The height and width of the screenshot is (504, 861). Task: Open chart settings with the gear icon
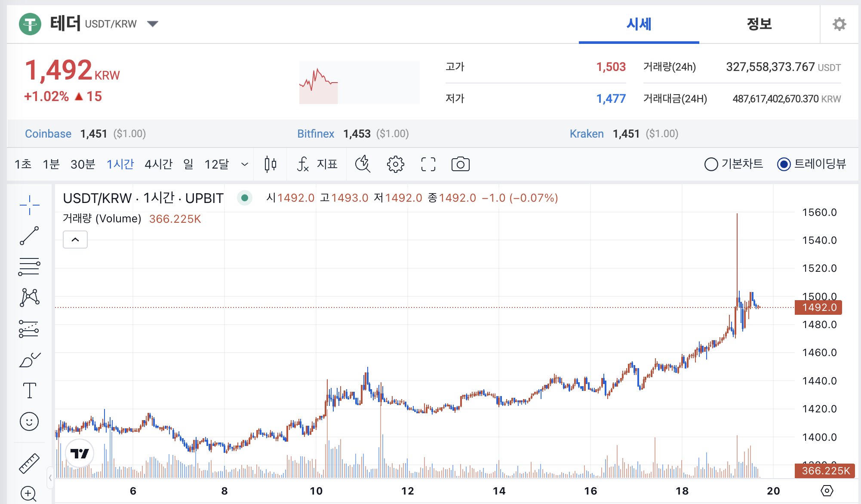click(395, 164)
